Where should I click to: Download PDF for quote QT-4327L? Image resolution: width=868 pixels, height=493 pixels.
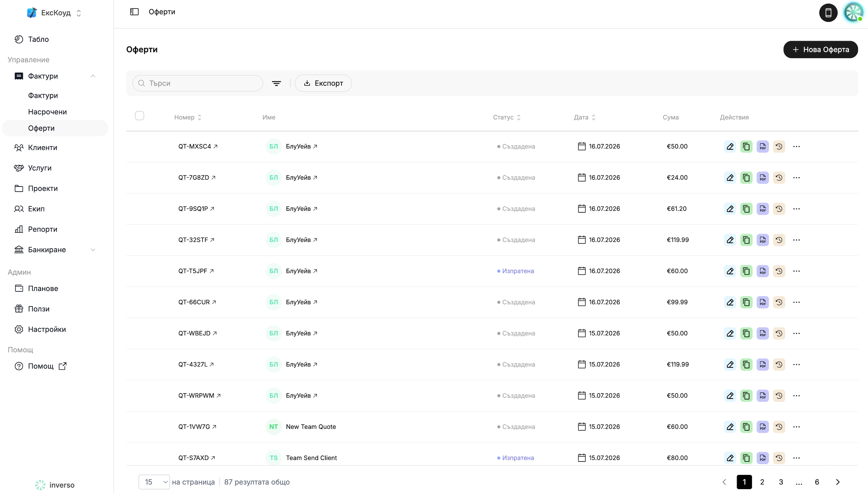[x=762, y=365]
